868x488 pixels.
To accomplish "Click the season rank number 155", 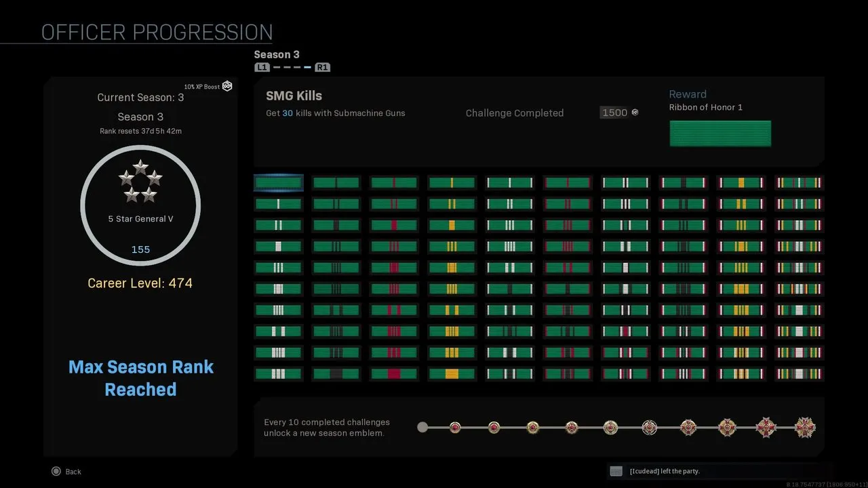I will [140, 249].
